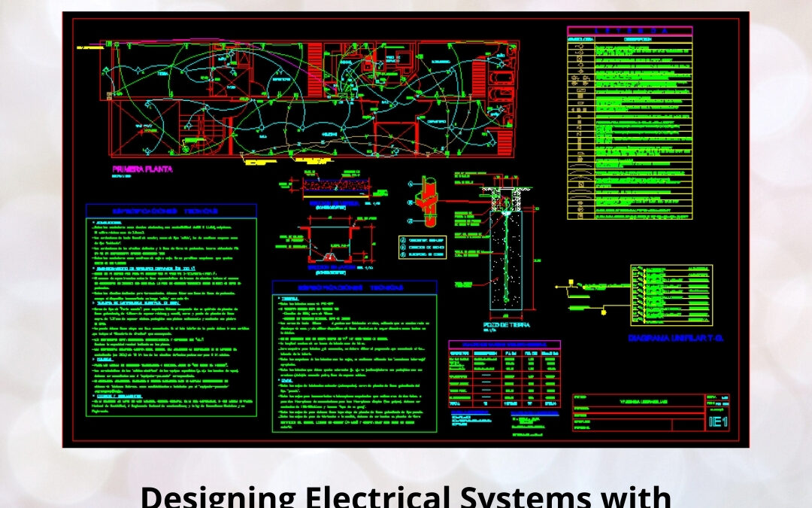This screenshot has width=812, height=508.
Task: Click the LEYENDA title bar
Action: [630, 30]
